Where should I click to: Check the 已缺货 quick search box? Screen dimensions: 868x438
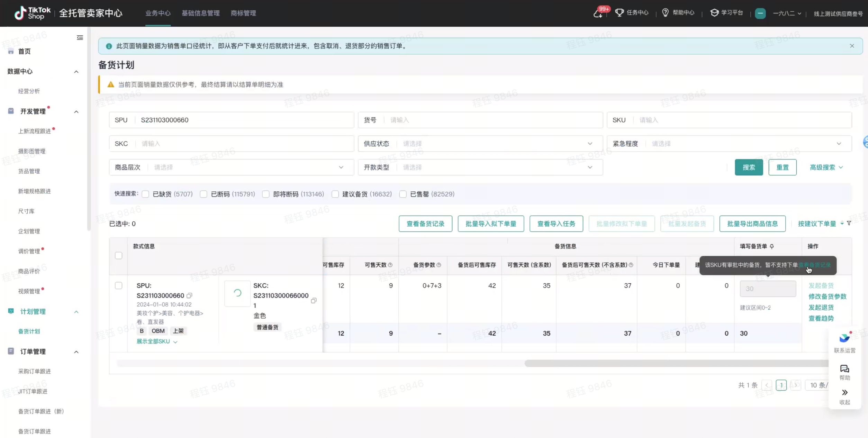(145, 194)
